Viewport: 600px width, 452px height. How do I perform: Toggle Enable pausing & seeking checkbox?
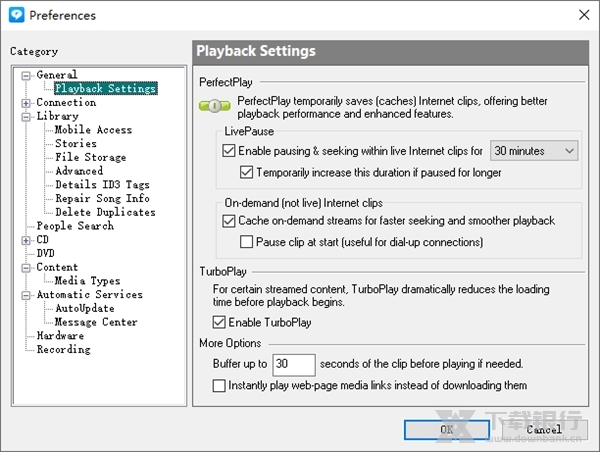(229, 151)
